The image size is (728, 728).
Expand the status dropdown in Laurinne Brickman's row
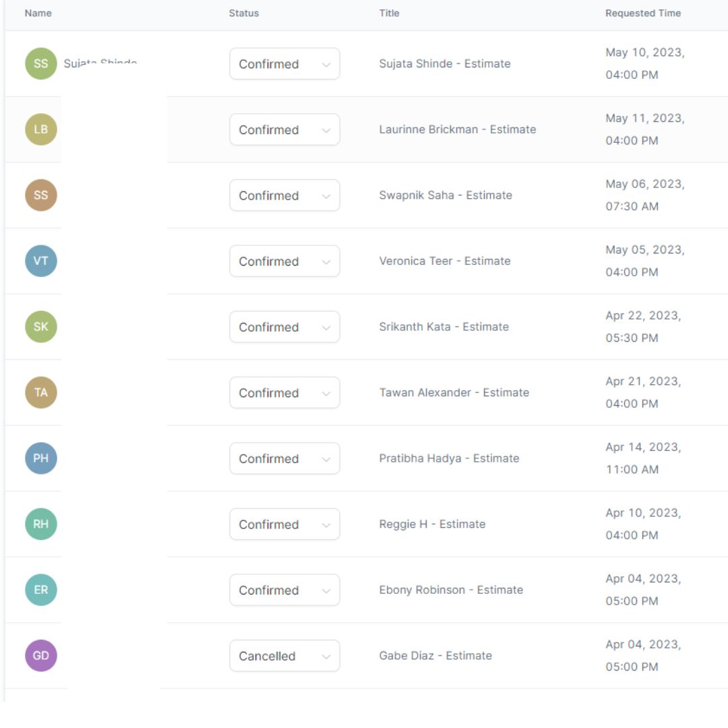pyautogui.click(x=284, y=129)
